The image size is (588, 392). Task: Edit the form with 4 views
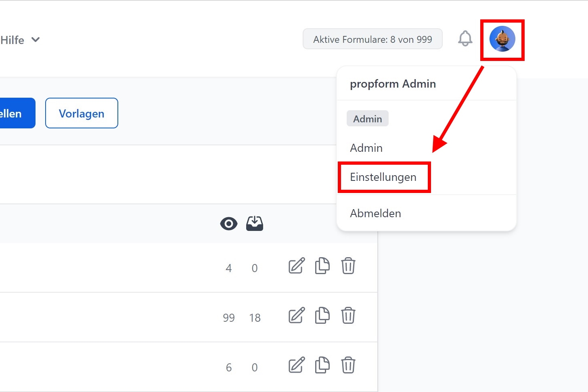[x=296, y=266]
